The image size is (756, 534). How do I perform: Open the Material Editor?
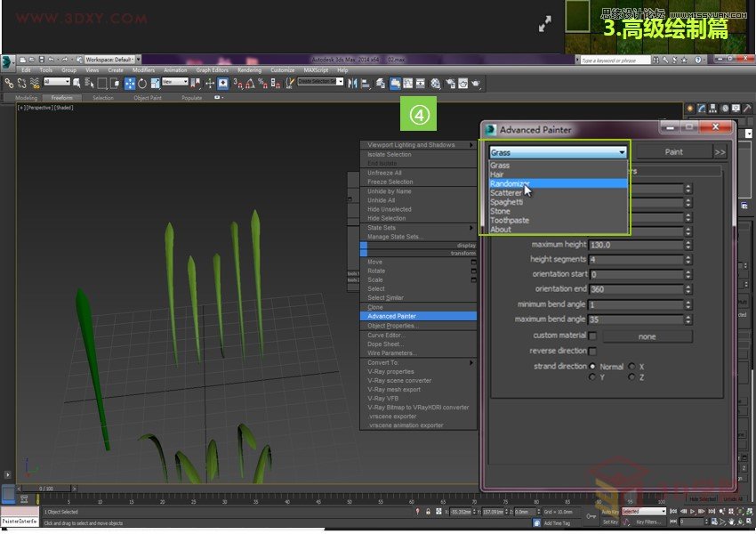[436, 82]
